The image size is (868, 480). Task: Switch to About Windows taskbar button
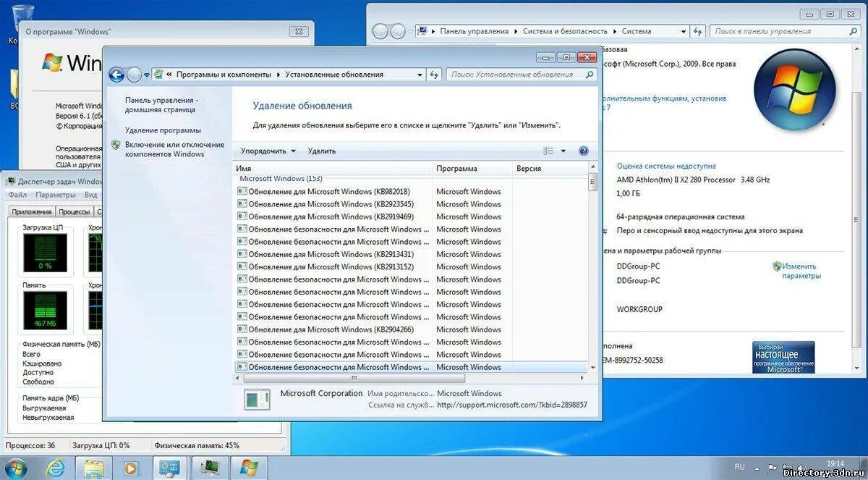tap(250, 468)
